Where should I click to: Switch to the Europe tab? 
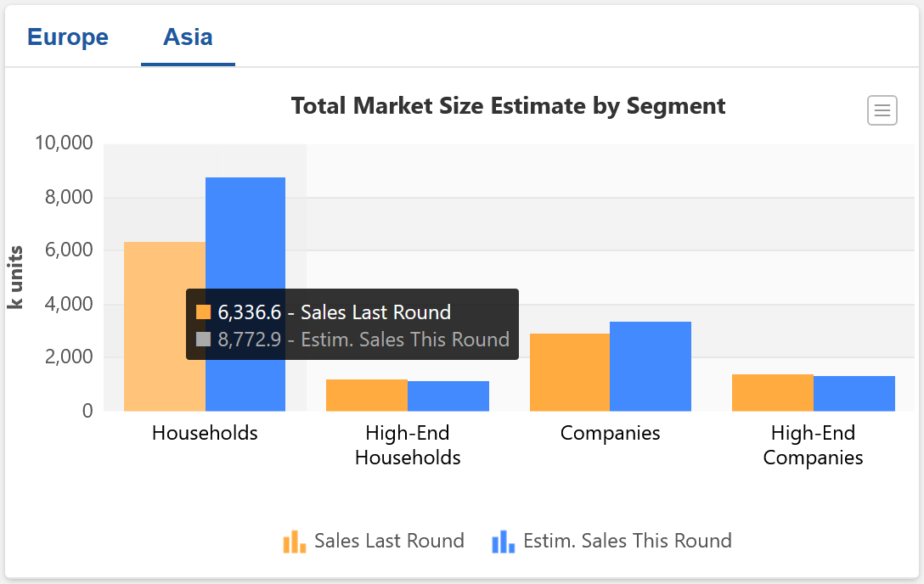point(68,37)
